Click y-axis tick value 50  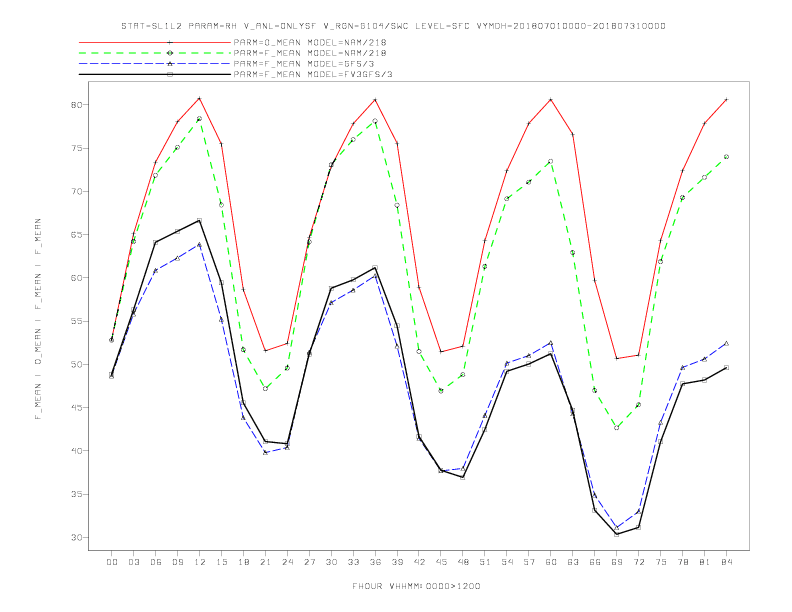76,364
